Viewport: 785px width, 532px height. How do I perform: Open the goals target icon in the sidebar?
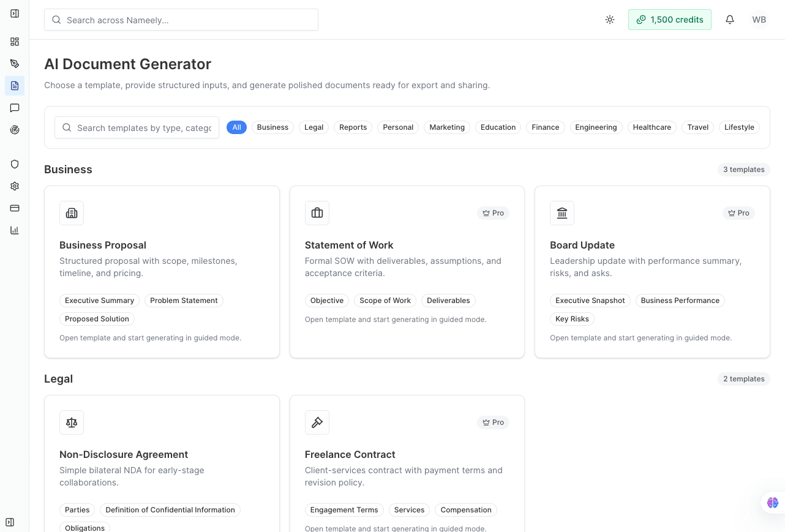point(15,130)
